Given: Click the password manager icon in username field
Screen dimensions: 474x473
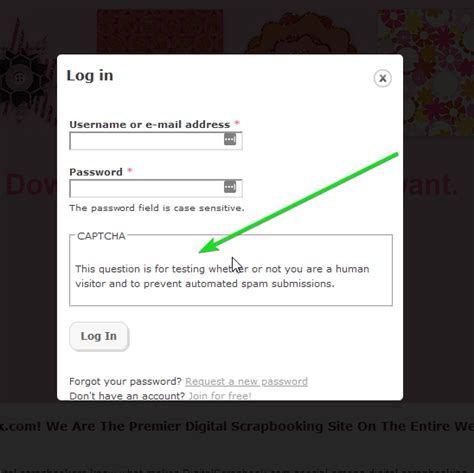Looking at the screenshot, I should pyautogui.click(x=230, y=139).
